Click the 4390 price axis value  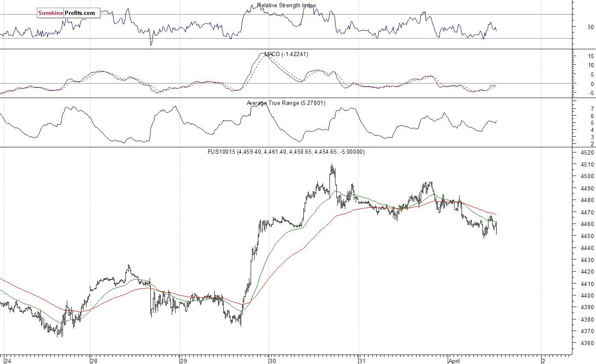click(x=587, y=307)
